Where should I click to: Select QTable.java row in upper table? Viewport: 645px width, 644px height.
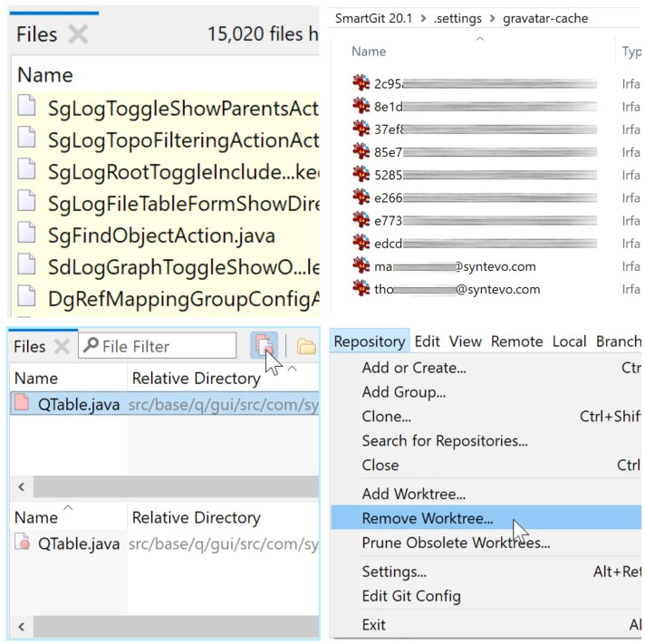(165, 404)
